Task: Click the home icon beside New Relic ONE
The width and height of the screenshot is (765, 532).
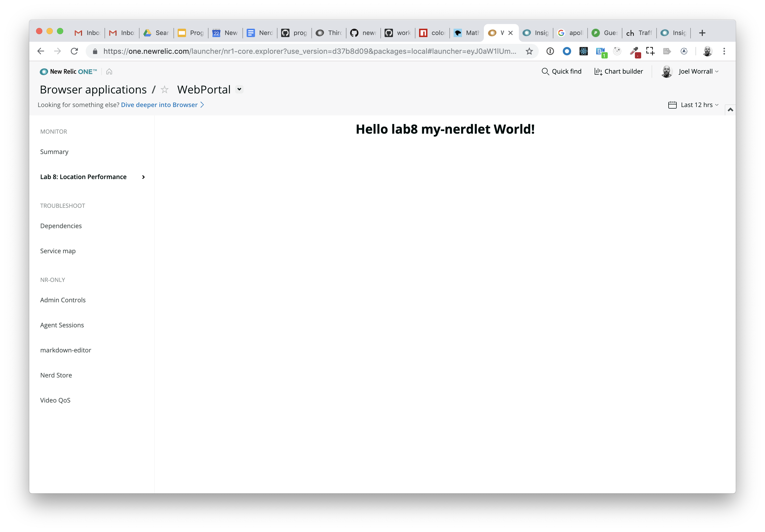Action: pos(109,72)
